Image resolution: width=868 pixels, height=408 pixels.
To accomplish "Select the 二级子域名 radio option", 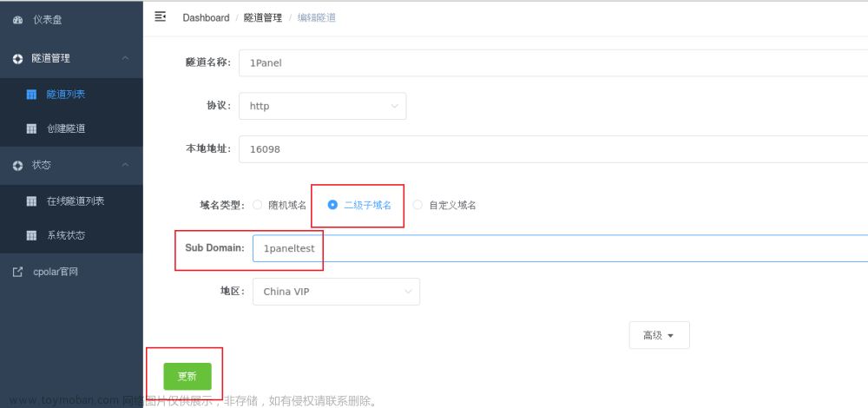I will (332, 205).
